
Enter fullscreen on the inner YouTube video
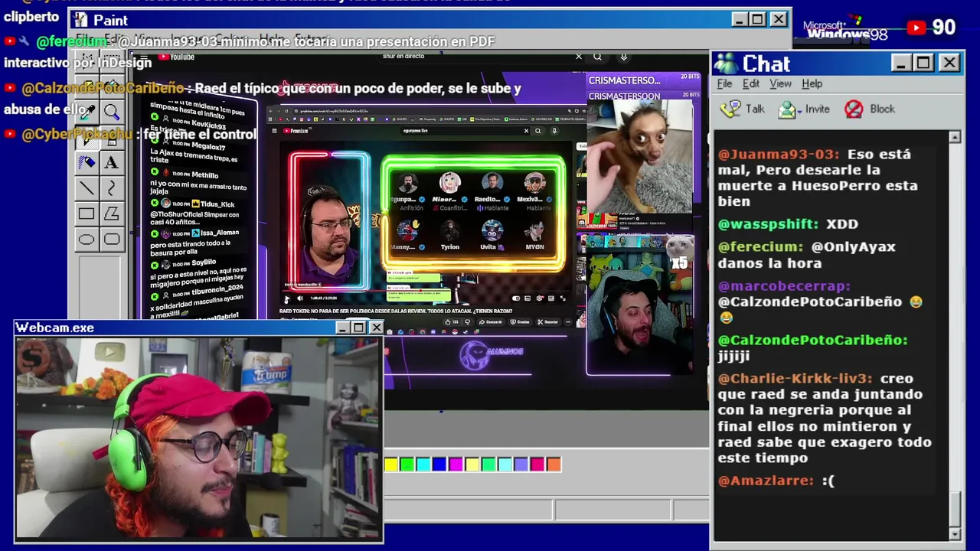point(563,298)
